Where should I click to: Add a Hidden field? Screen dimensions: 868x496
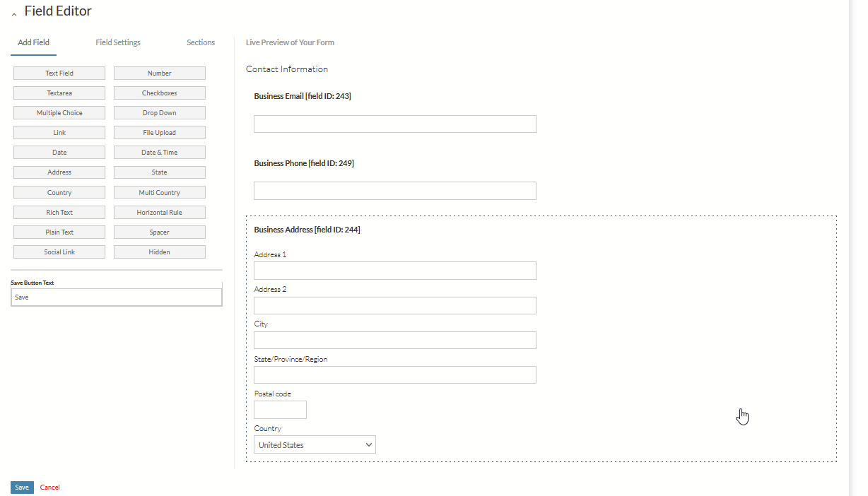pos(160,252)
